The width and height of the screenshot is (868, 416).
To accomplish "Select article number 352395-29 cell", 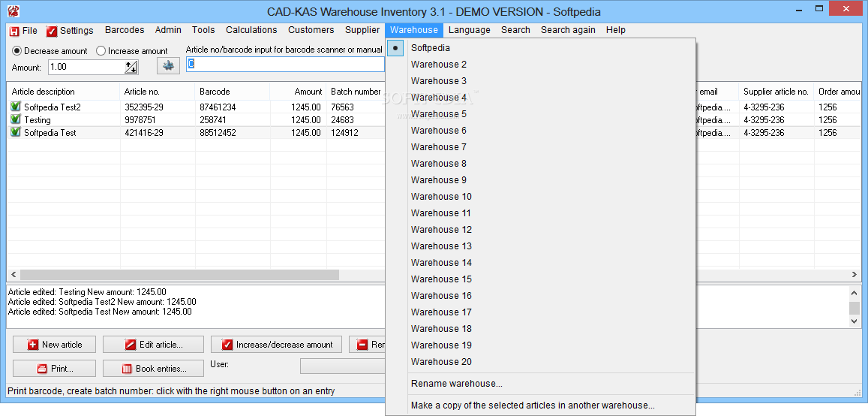I will tap(144, 107).
